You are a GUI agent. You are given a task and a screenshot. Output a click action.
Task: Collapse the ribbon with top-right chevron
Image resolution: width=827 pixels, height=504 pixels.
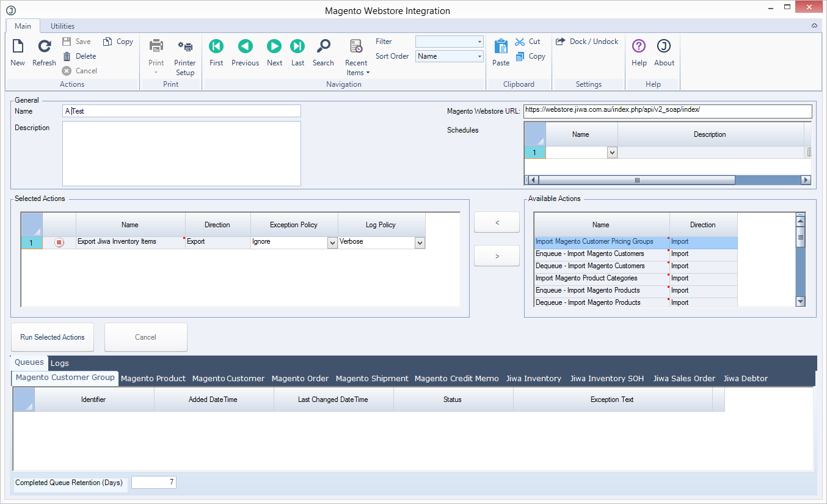pos(814,26)
